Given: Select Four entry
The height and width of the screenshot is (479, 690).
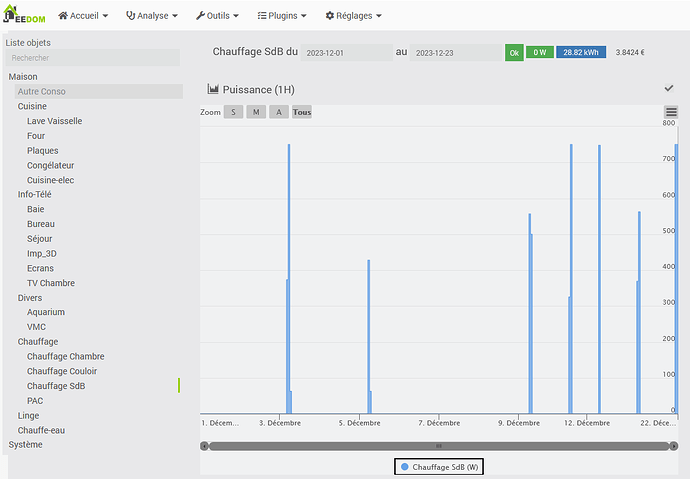Looking at the screenshot, I should pos(36,135).
